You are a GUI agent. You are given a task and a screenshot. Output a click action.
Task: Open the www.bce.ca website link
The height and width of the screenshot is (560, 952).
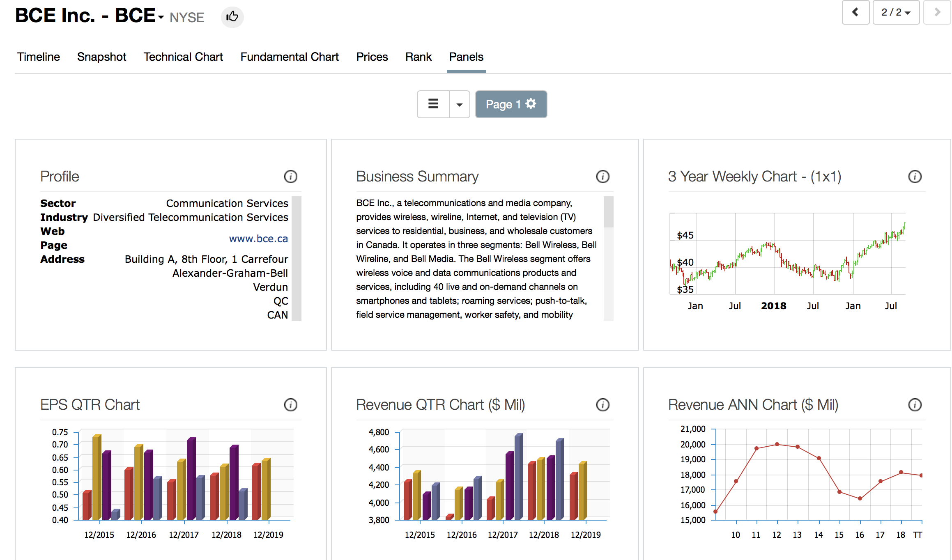click(x=258, y=239)
